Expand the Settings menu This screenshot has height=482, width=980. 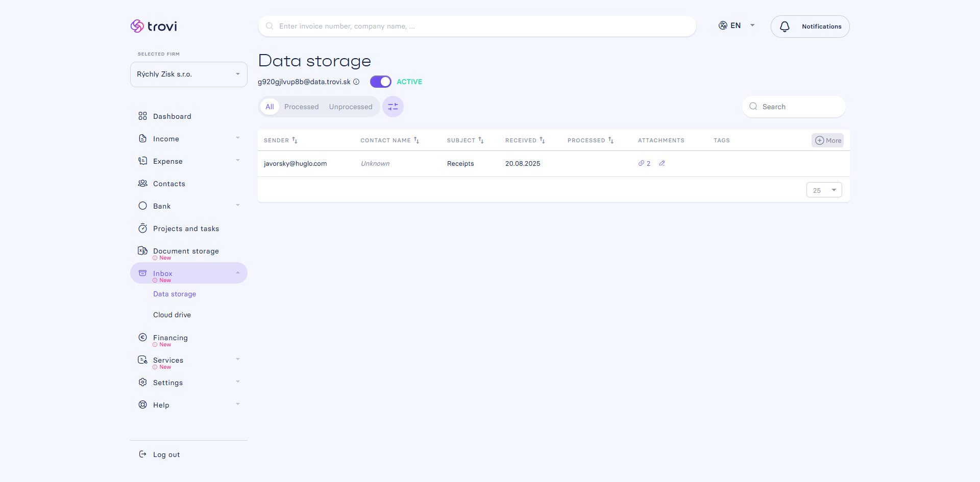pos(238,382)
